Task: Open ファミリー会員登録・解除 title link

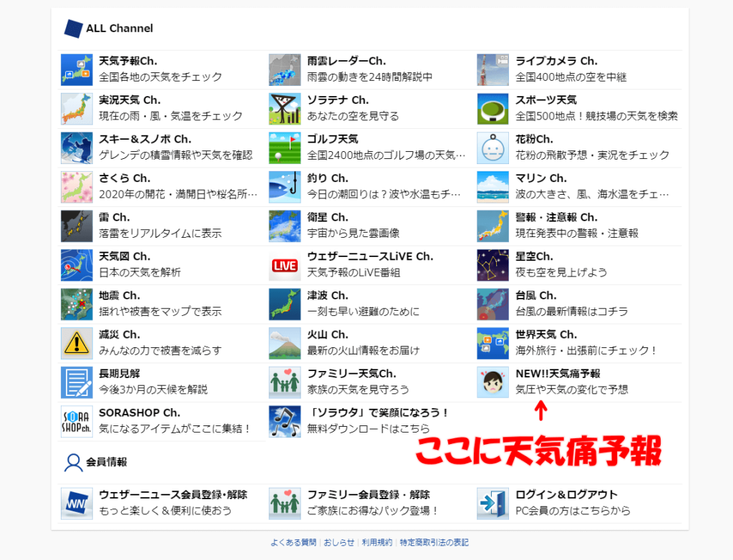Action: tap(369, 495)
